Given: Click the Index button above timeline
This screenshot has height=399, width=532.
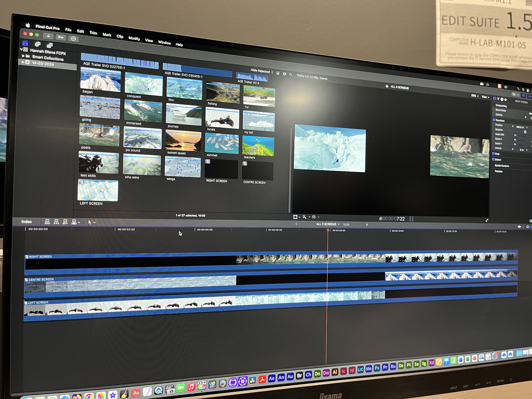Looking at the screenshot, I should click(27, 222).
